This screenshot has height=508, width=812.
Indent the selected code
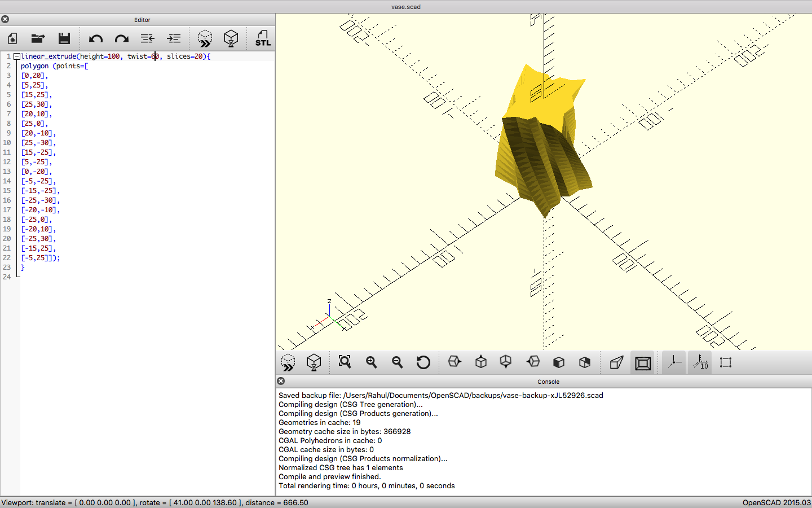coord(174,38)
